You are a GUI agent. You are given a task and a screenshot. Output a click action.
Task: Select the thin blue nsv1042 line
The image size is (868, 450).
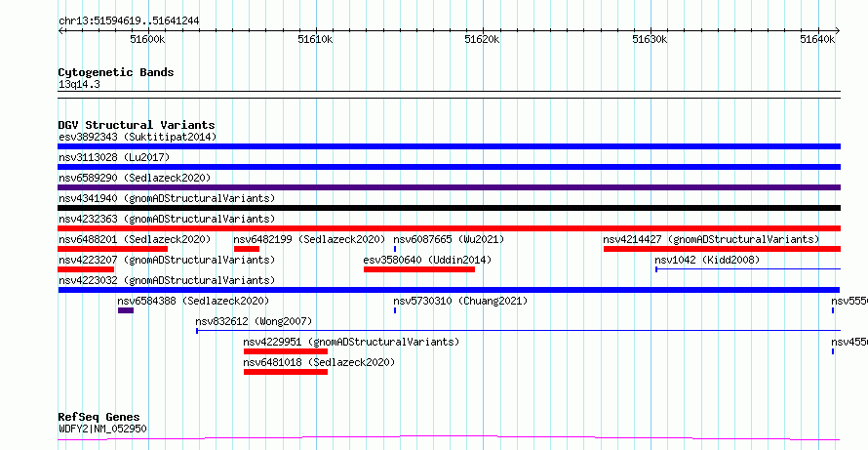(x=748, y=269)
